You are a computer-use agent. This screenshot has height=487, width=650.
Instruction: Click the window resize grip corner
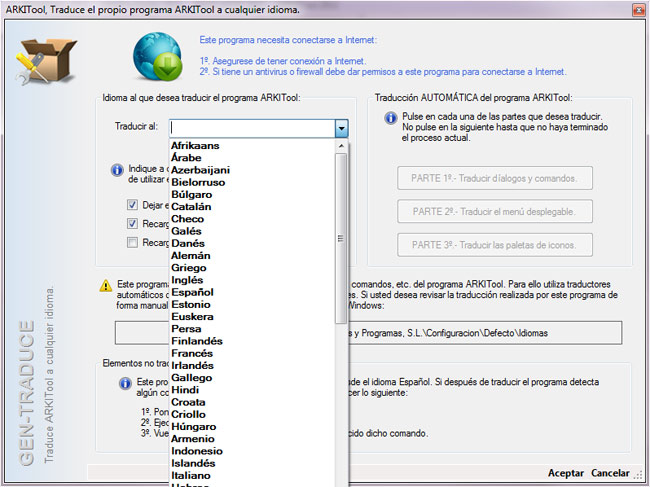click(638, 475)
